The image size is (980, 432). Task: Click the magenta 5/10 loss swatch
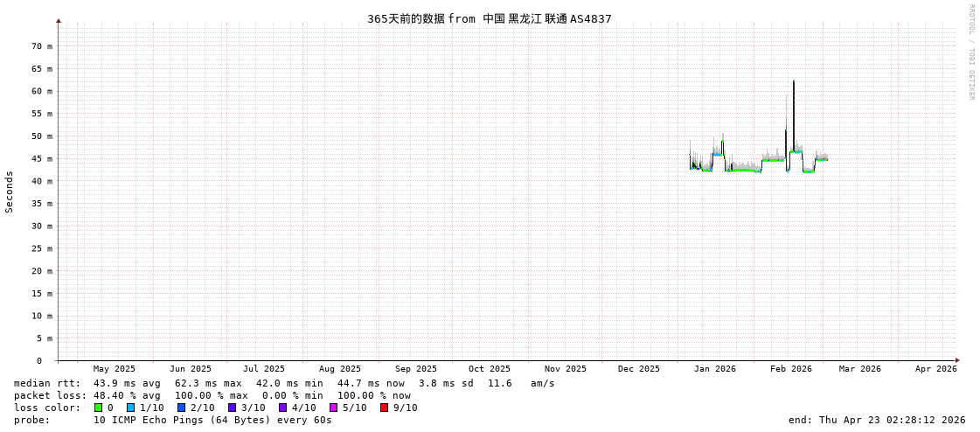[x=334, y=408]
